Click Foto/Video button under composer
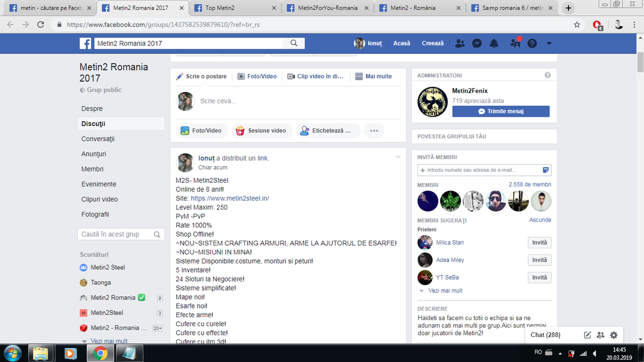This screenshot has height=362, width=644. pos(201,130)
